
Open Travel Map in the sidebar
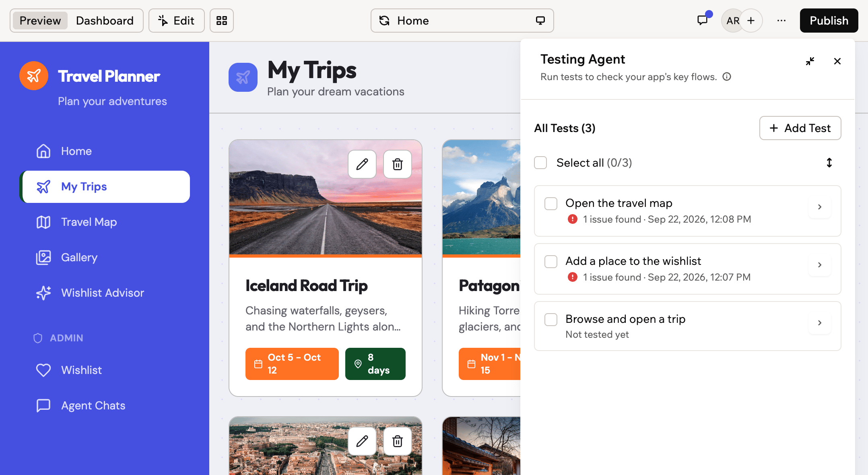coord(105,222)
